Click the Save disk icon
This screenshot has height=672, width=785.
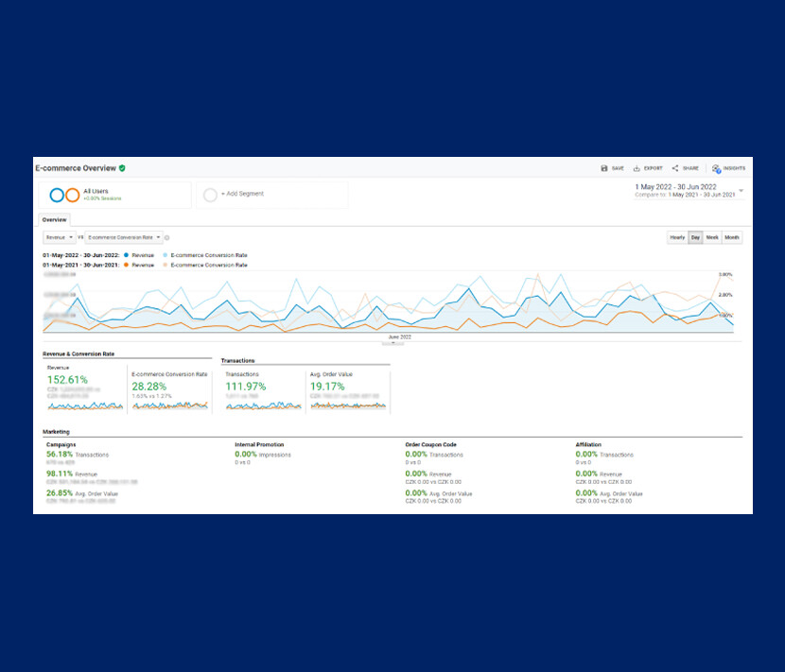(x=604, y=168)
